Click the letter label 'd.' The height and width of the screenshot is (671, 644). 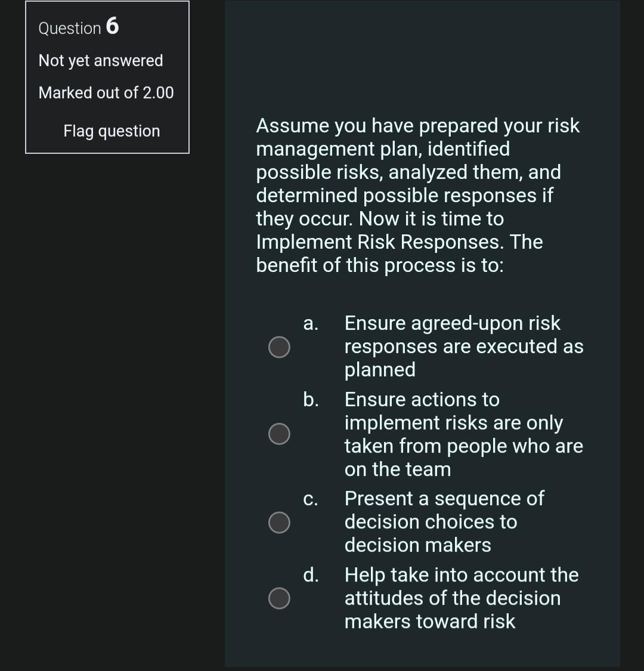[x=311, y=574]
